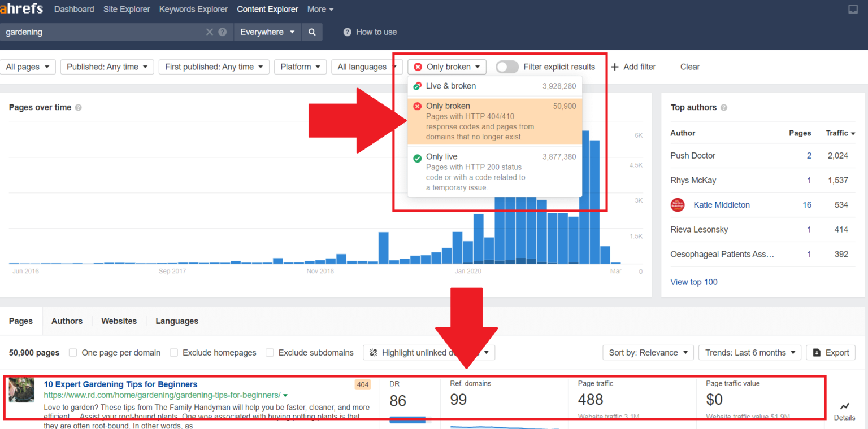
Task: Open Keywords Explorer
Action: coord(194,9)
